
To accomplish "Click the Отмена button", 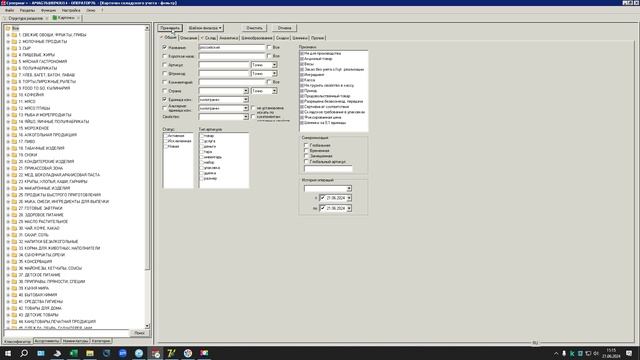I will pos(284,28).
